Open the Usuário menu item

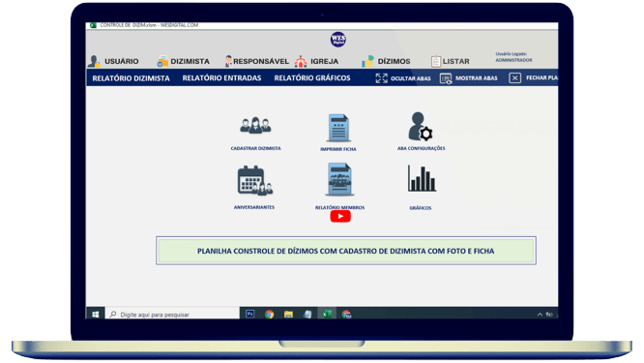(x=113, y=61)
